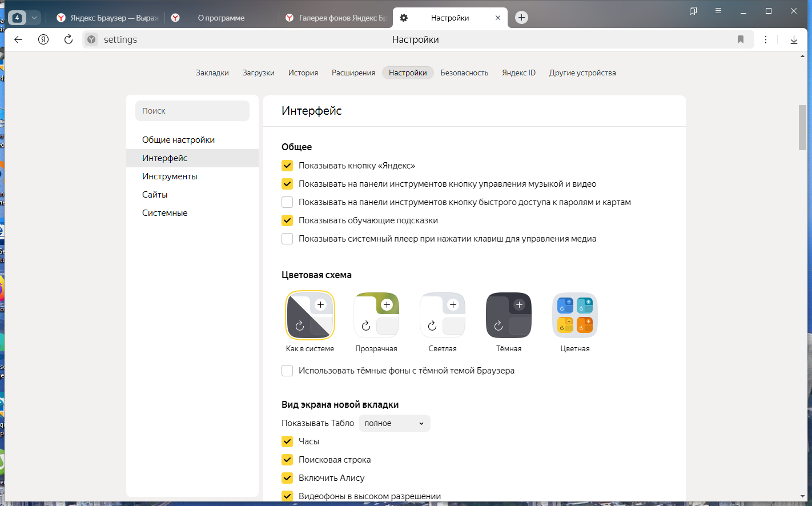Screen dimensions: 812x506
Task: Open the three-dot menu beside the address bar
Action: tap(766, 39)
